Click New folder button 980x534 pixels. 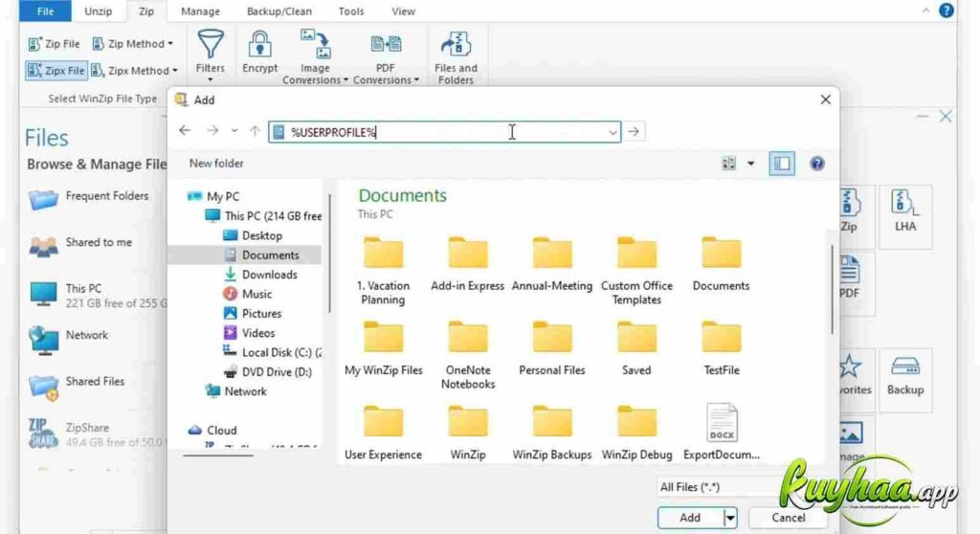pos(216,164)
